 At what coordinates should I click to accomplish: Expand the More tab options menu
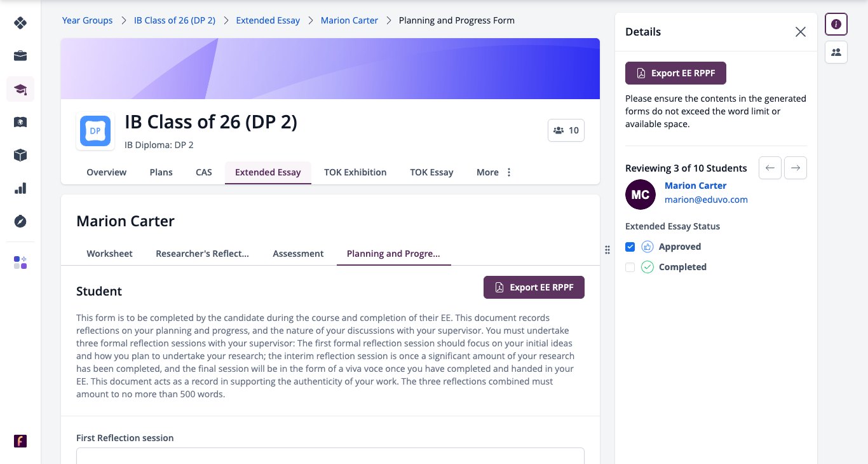coord(494,172)
